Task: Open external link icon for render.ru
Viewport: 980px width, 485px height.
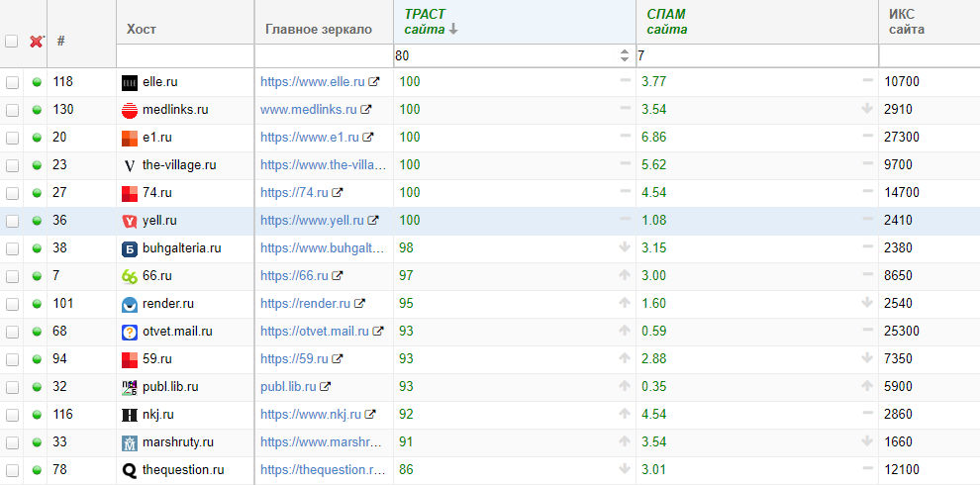Action: [359, 303]
